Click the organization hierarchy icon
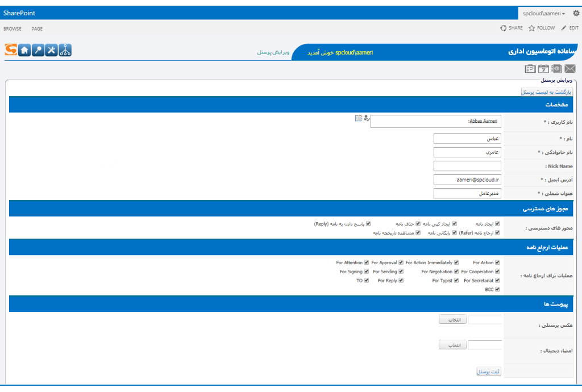Image resolution: width=582 pixels, height=392 pixels. coord(65,50)
